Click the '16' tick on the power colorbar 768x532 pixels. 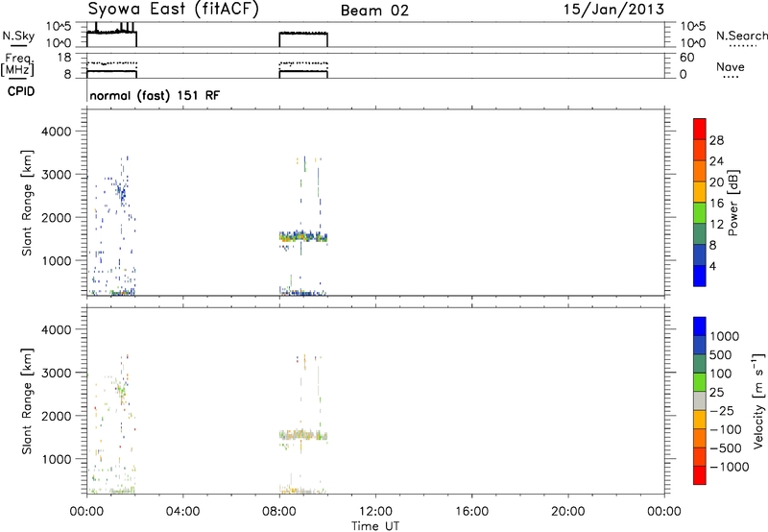point(716,204)
